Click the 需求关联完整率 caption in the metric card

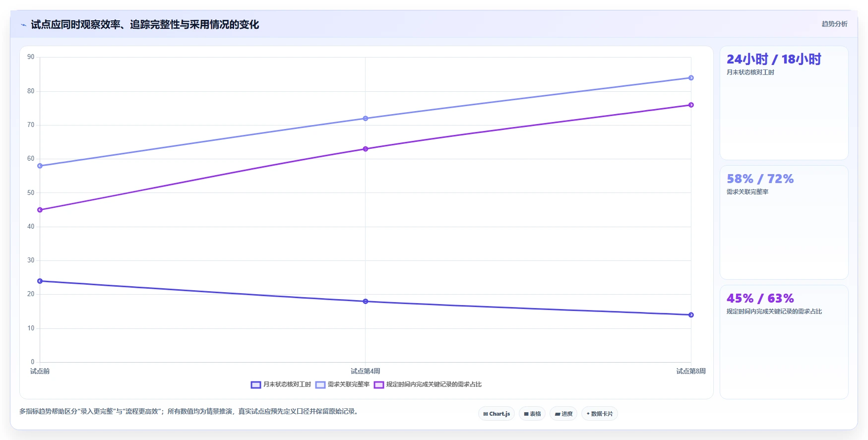747,192
